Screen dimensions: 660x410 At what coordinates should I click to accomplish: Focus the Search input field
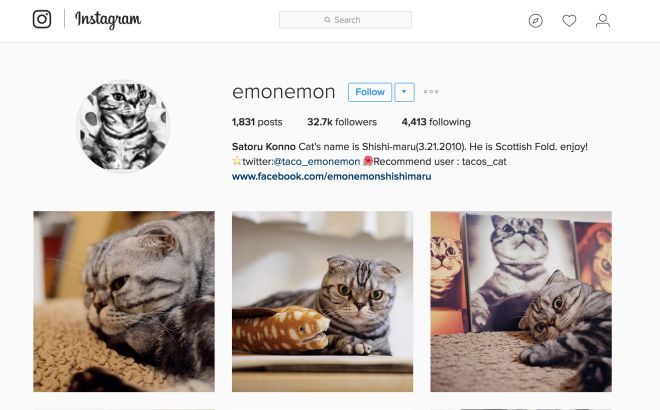pyautogui.click(x=345, y=20)
